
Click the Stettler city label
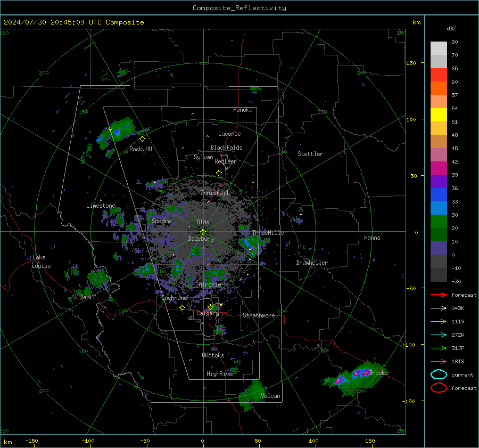pyautogui.click(x=310, y=154)
